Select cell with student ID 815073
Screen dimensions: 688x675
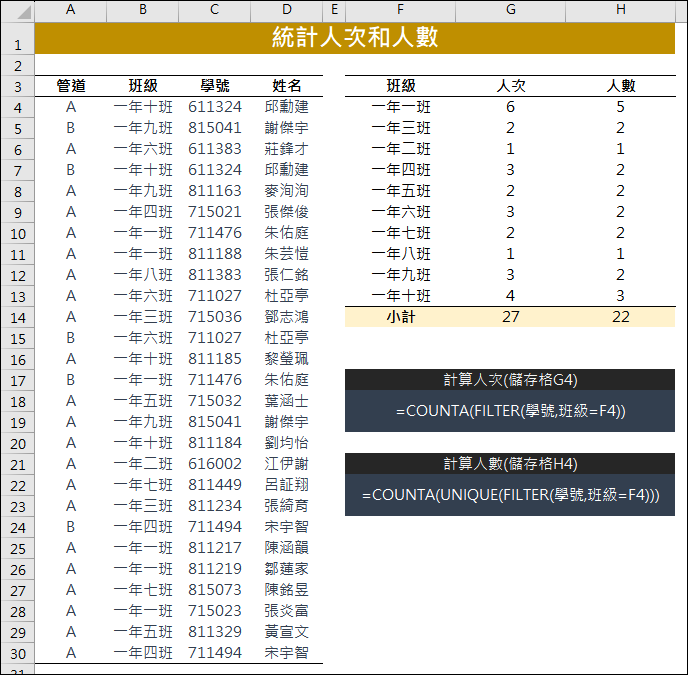[x=215, y=589]
